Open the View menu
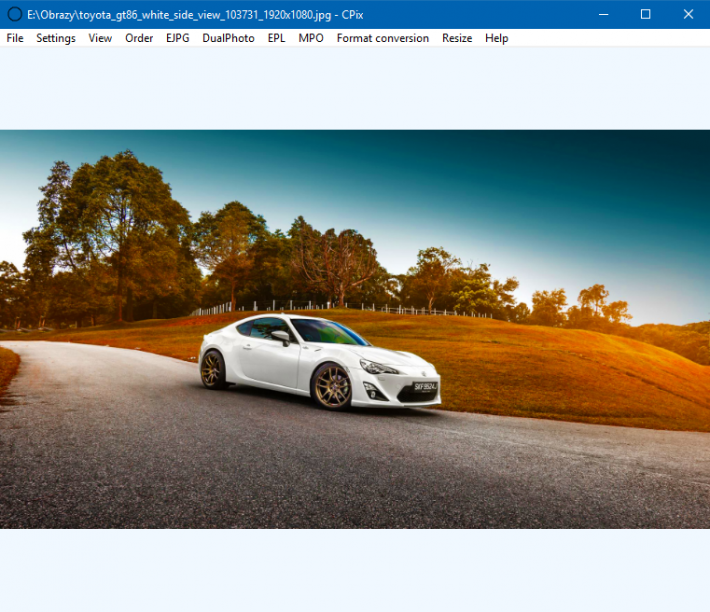Viewport: 710px width, 612px height. pyautogui.click(x=100, y=38)
